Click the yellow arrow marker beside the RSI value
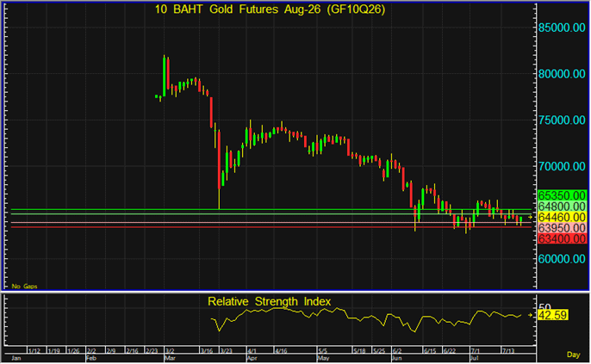 click(x=531, y=315)
